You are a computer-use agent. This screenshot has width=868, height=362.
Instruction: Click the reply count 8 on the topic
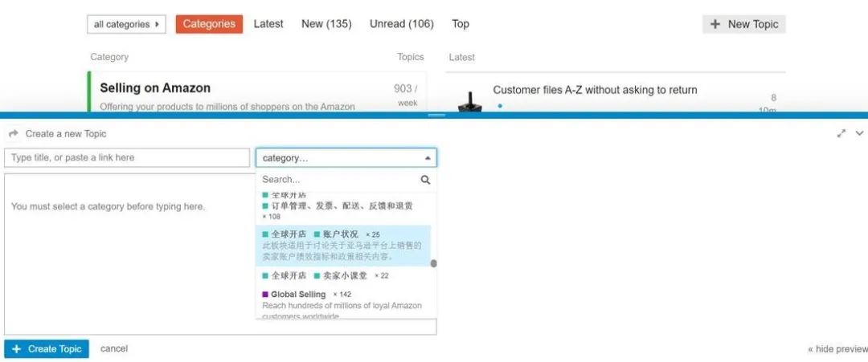(773, 98)
